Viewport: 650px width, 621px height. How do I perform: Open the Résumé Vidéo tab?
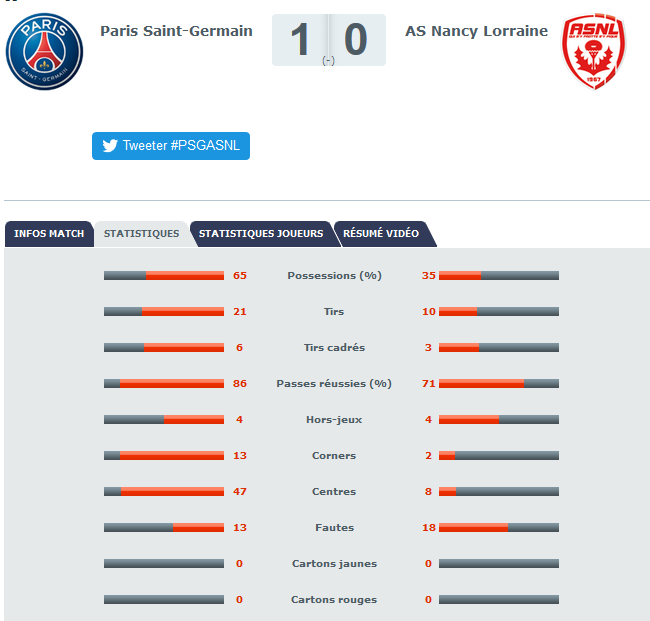point(381,234)
